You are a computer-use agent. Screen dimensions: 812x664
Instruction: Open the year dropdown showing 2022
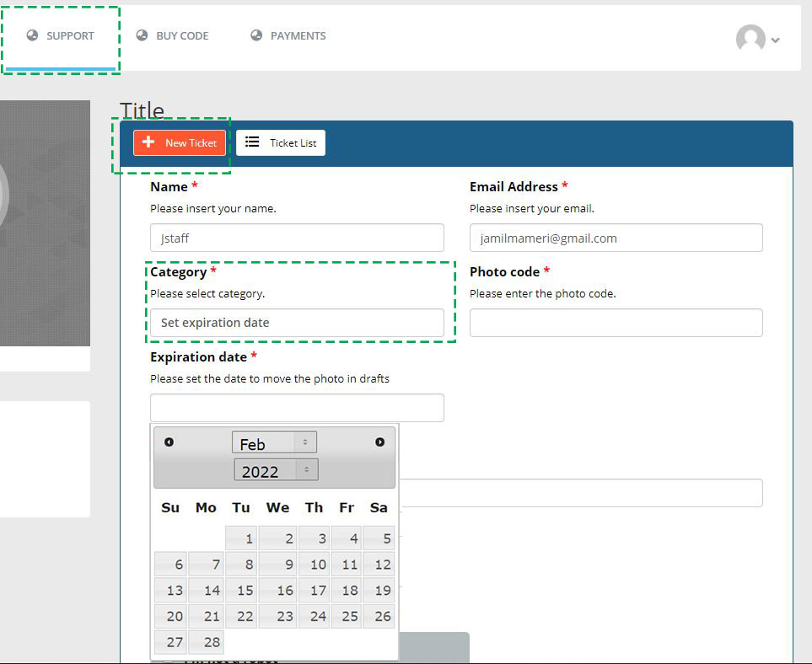(276, 471)
